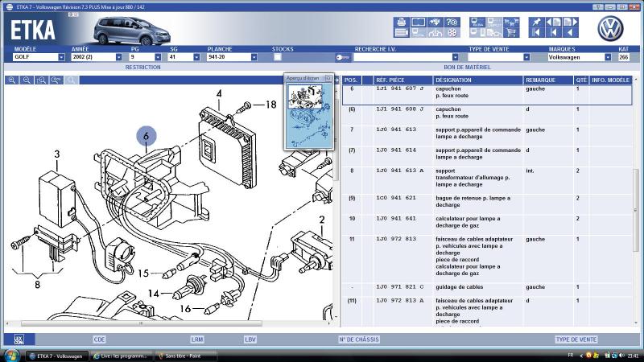Image resolution: width=644 pixels, height=362 pixels.
Task: Open the MODÈLE dropdown showing GOLF
Action: click(62, 57)
